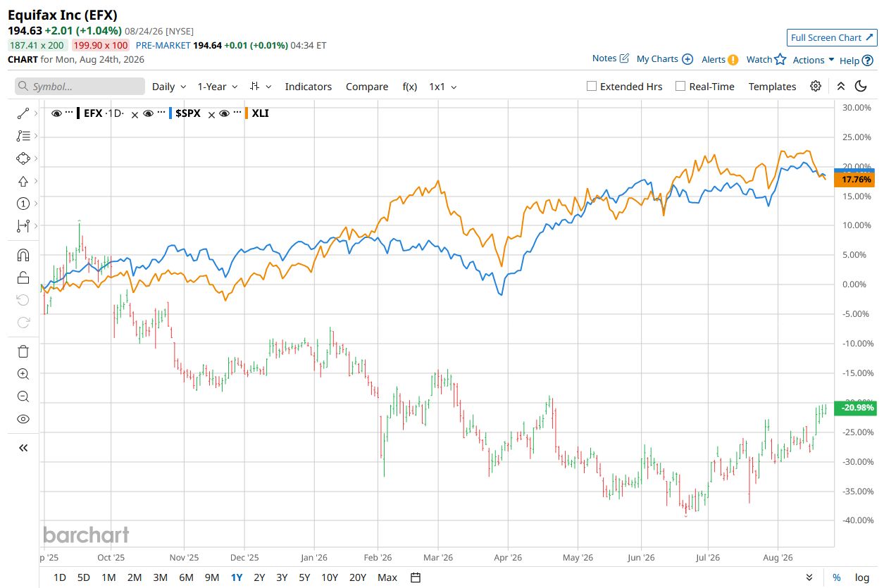Open the Daily frequency dropdown
The image size is (884, 588).
pyautogui.click(x=169, y=87)
